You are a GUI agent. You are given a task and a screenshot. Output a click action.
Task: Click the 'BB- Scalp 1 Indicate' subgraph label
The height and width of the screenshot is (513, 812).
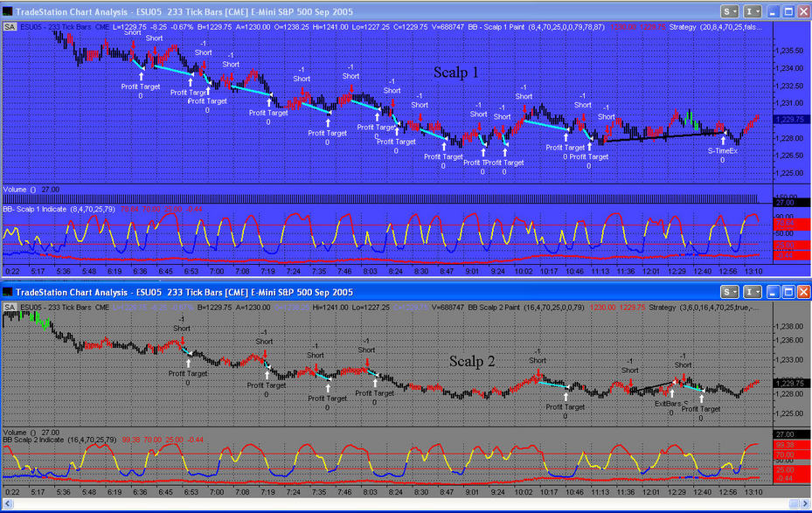35,209
